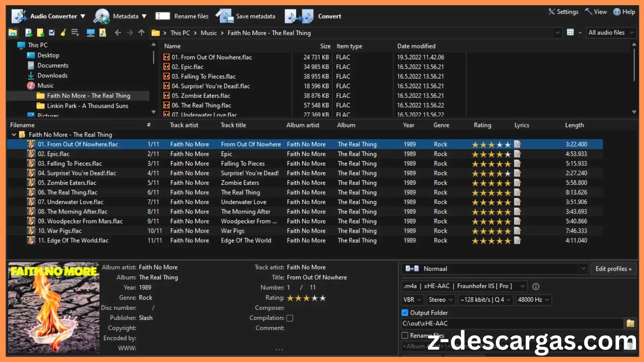
Task: Click the check-all files icon
Action: 52,33
